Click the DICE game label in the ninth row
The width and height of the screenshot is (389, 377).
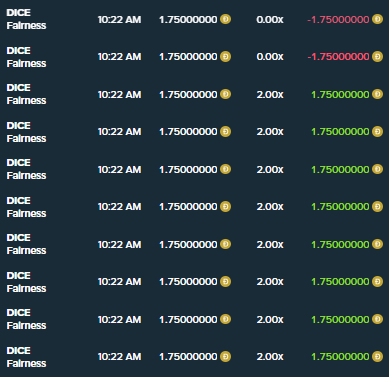18,312
